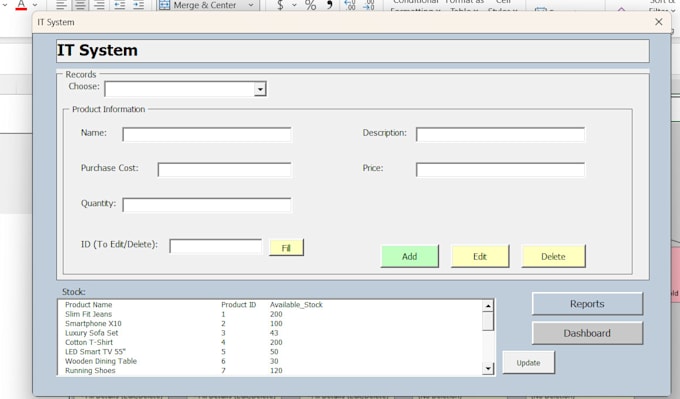Select the Cotton T-Shirt row
The width and height of the screenshot is (680, 399).
coord(270,342)
